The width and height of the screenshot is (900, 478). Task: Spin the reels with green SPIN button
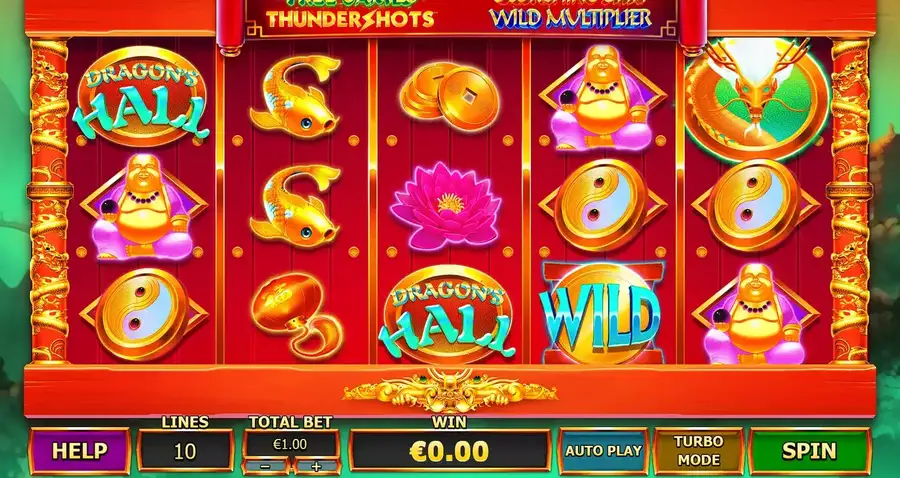coord(809,451)
